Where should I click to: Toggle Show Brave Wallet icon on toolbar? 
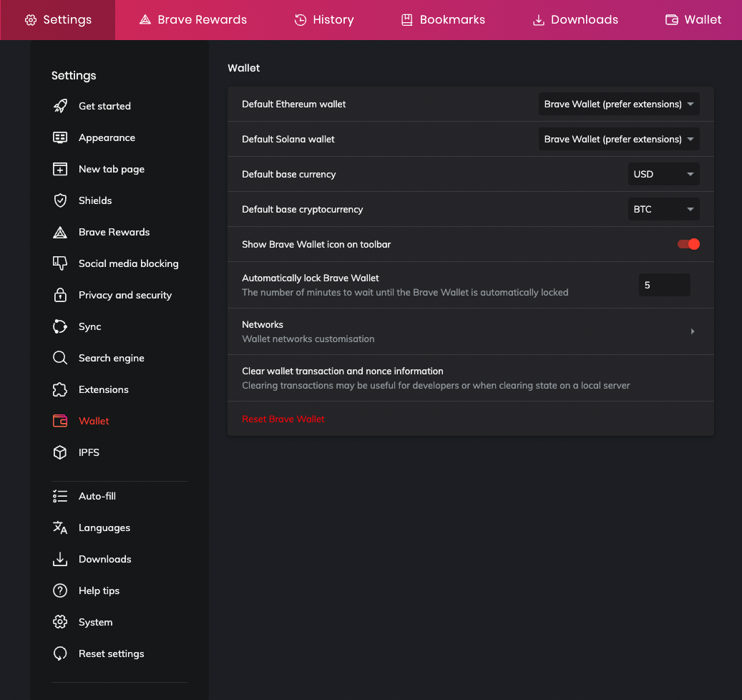click(688, 244)
